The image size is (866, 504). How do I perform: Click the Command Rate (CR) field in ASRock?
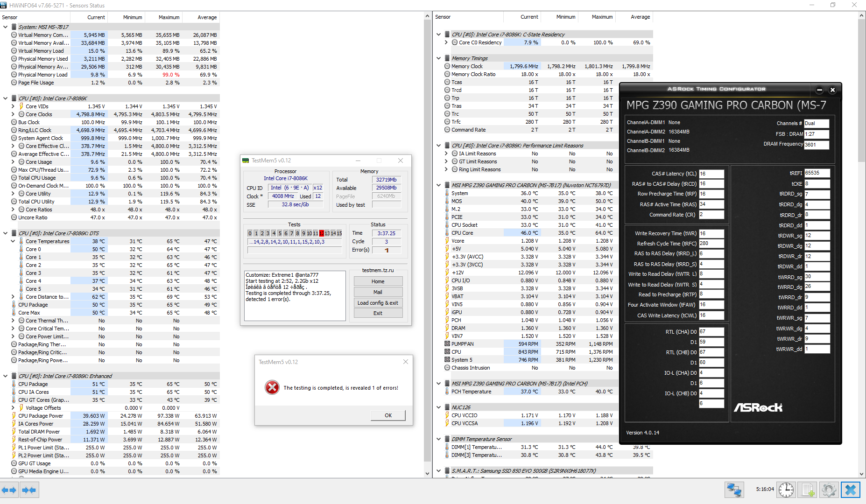pos(711,215)
